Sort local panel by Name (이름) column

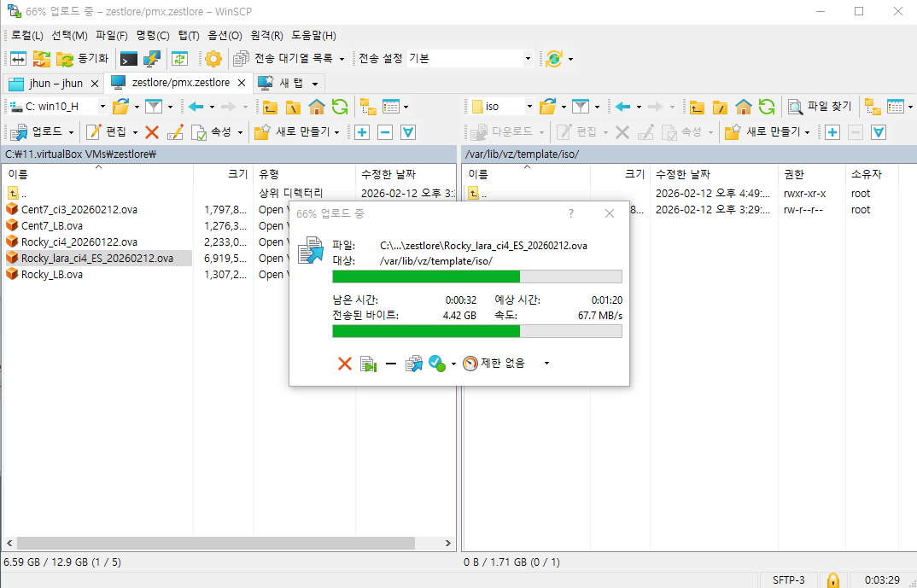(x=98, y=174)
